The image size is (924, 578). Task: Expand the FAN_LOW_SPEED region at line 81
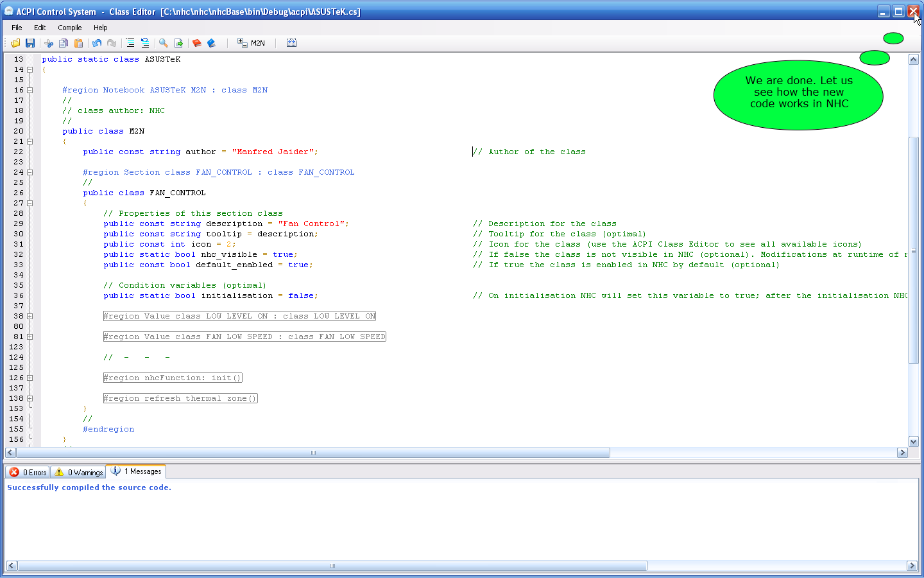[30, 337]
